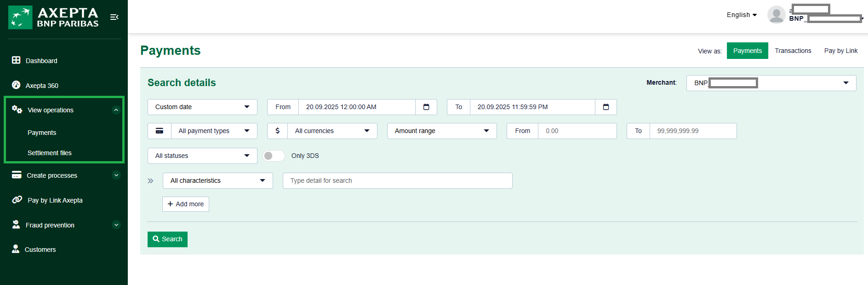Viewport: 868px width, 285px height.
Task: Expand the Custom date dropdown
Action: point(202,107)
